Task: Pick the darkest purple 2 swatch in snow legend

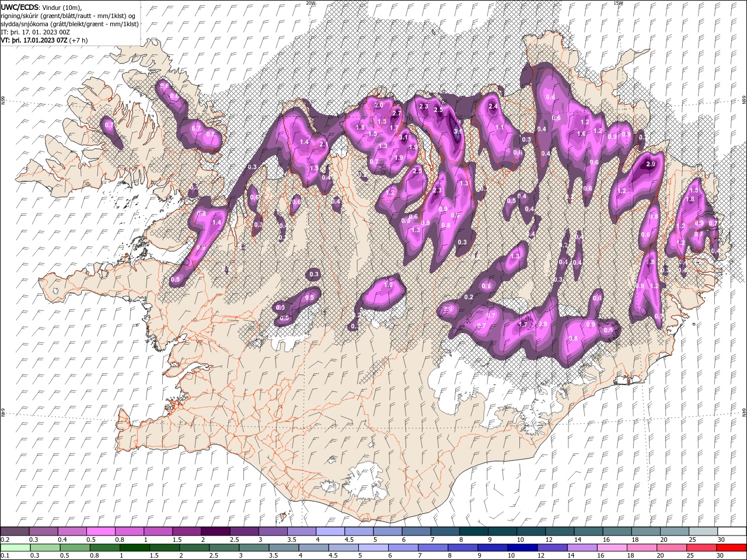Action: coord(215,531)
